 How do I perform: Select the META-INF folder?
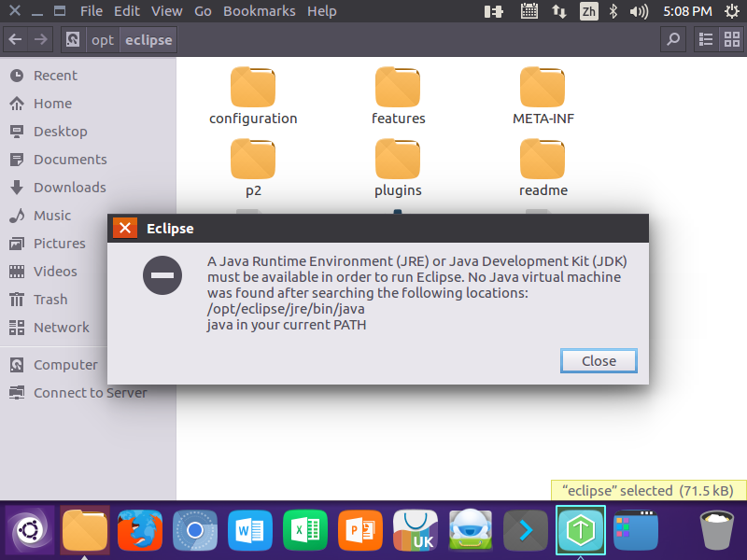(543, 97)
